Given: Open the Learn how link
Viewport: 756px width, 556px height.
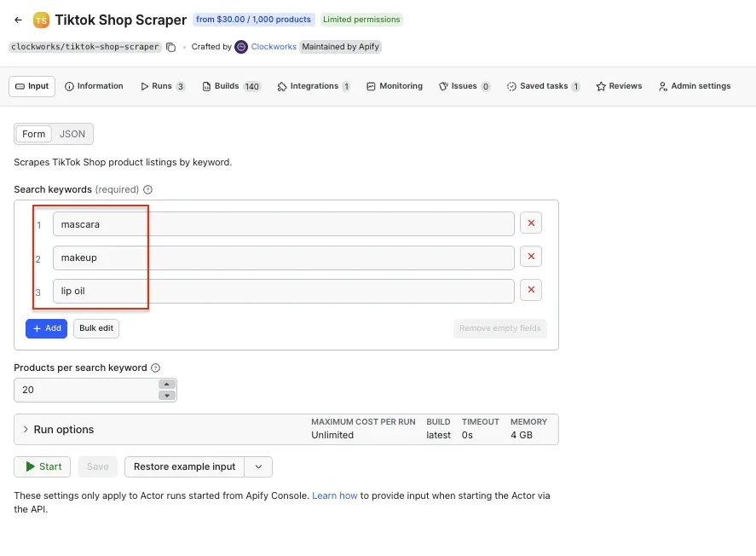Looking at the screenshot, I should (335, 495).
